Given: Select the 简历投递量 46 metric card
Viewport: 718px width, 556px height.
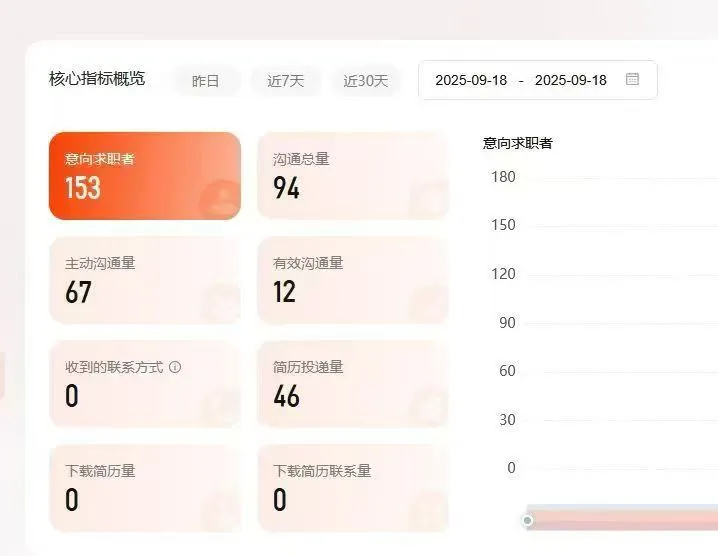Looking at the screenshot, I should click(353, 384).
